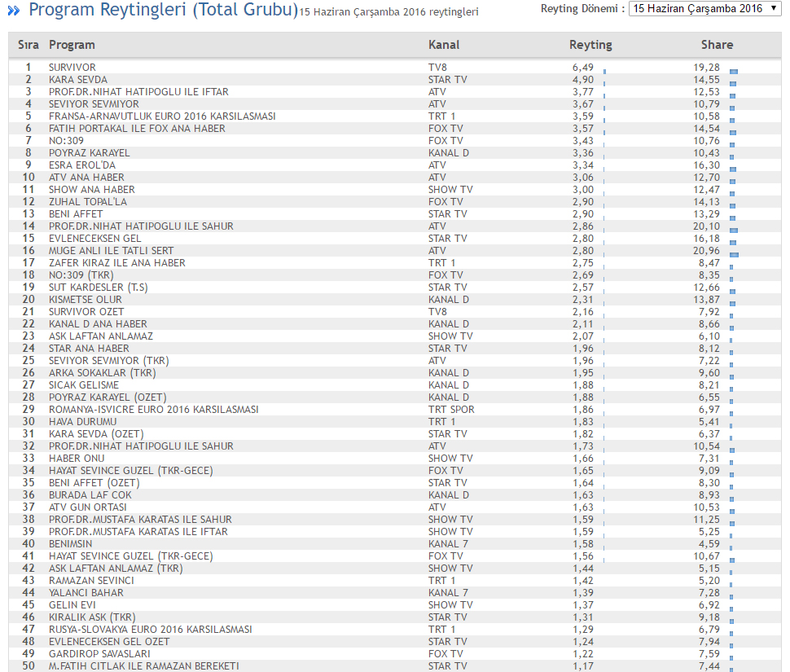Click share bar indicator in SURVIVOR row
Viewport: 790px width, 672px height.
pos(734,72)
